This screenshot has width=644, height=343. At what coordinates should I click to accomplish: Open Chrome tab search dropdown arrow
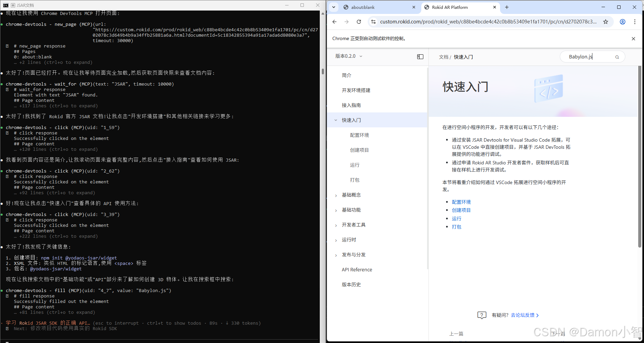point(334,7)
